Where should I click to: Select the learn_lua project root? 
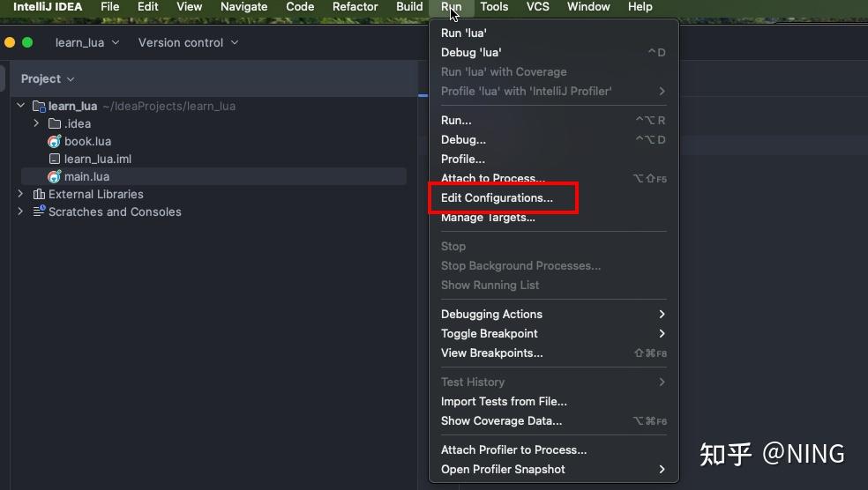coord(213,106)
